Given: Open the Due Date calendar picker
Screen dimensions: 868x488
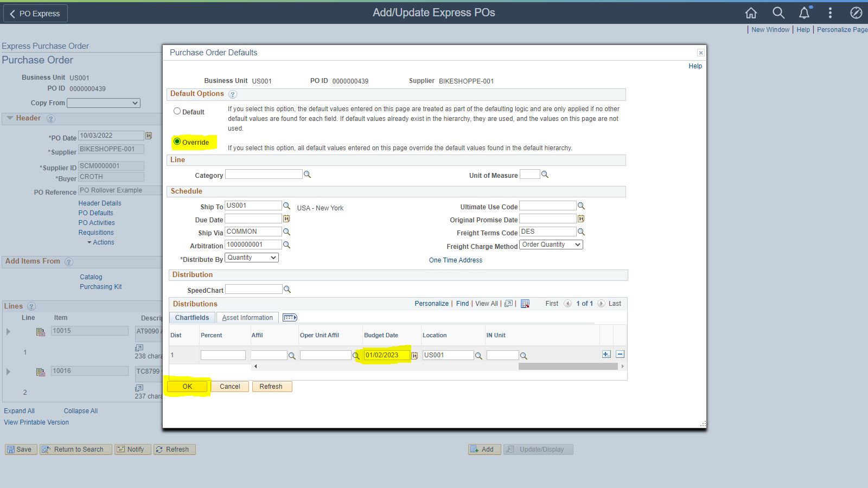Looking at the screenshot, I should (286, 219).
